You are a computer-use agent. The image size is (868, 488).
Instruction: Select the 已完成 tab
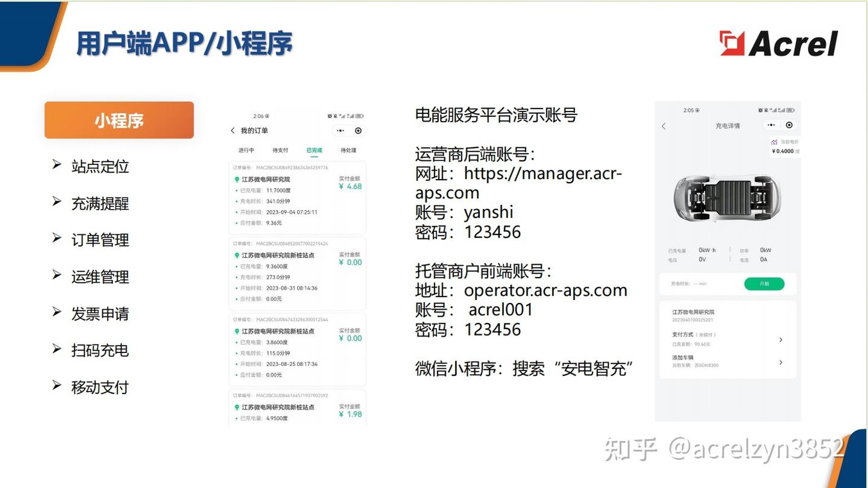point(314,150)
